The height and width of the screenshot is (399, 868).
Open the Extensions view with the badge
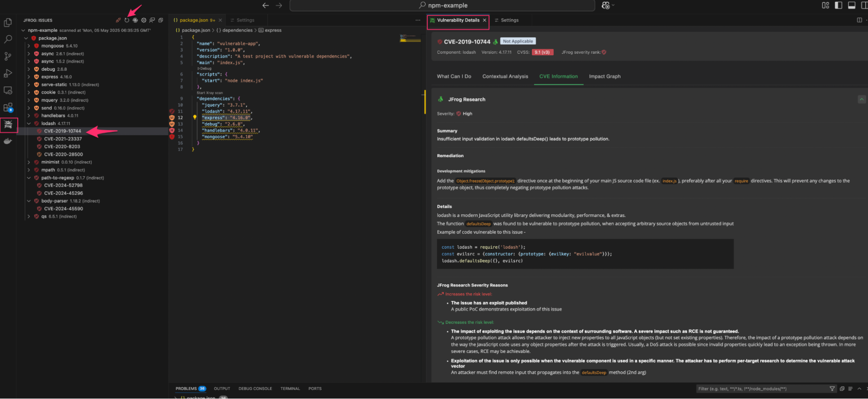point(8,107)
